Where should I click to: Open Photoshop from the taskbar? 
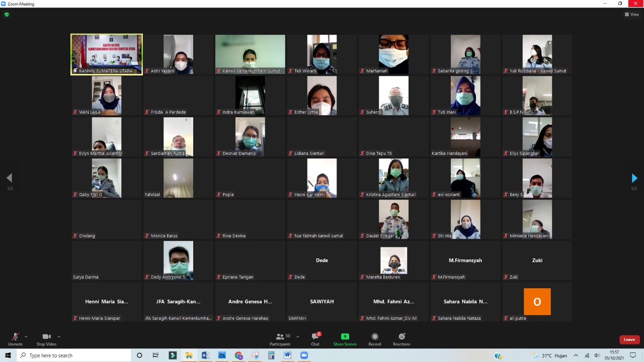221,355
